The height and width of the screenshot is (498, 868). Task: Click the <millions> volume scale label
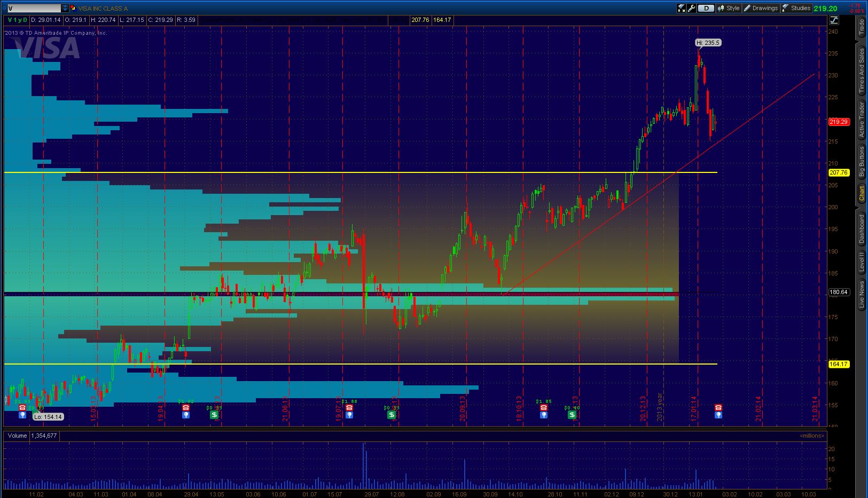pos(812,436)
